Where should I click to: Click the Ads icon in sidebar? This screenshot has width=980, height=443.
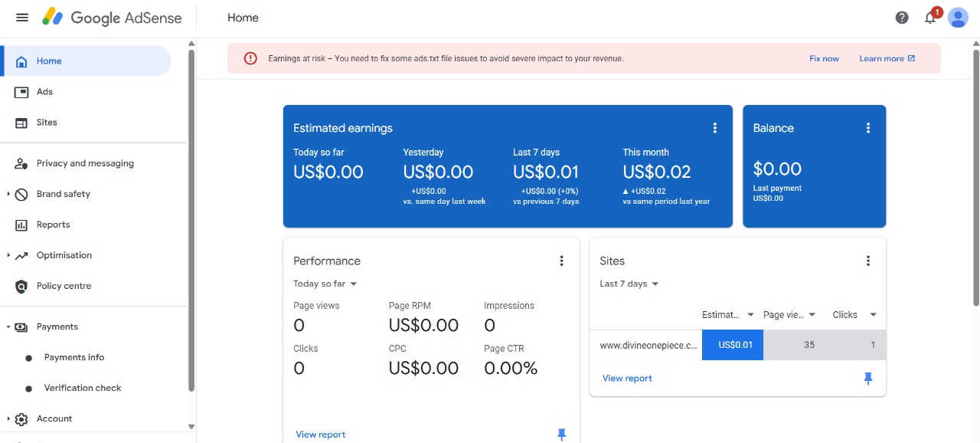coord(21,92)
